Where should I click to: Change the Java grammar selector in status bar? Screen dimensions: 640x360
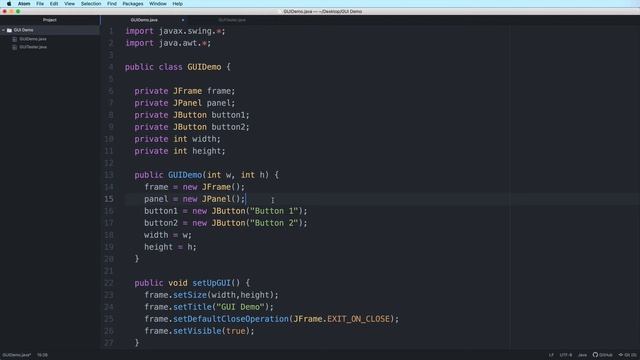point(582,355)
